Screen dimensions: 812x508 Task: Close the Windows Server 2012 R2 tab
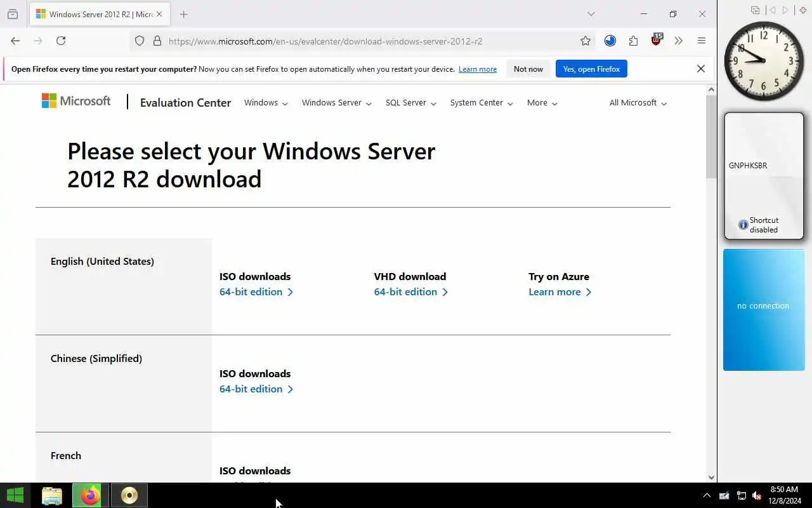[x=159, y=14]
